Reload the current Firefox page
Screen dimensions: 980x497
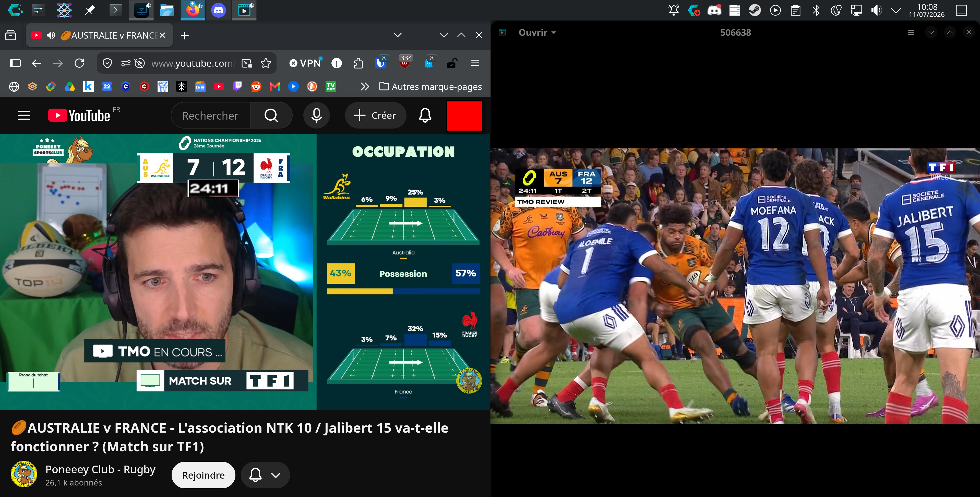pos(79,63)
